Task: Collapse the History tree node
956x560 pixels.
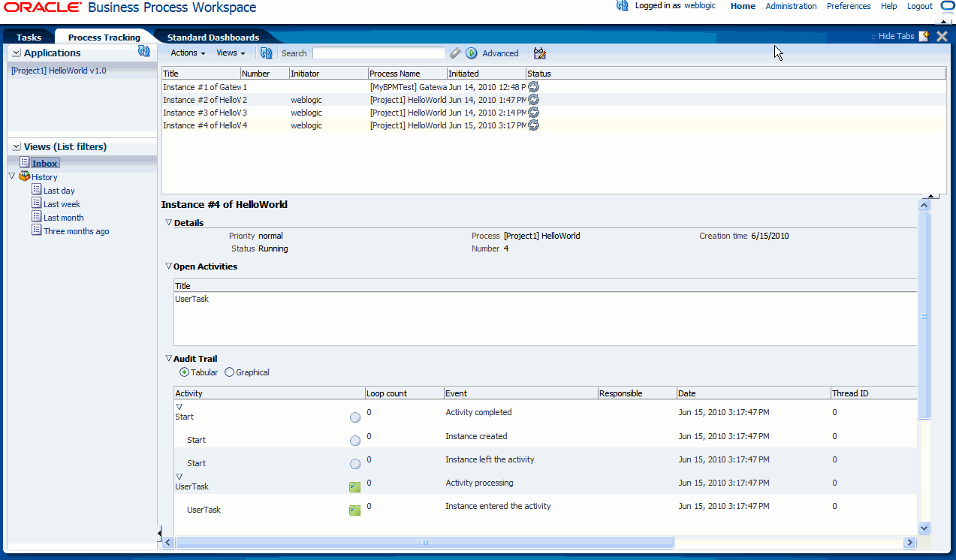Action: [12, 176]
